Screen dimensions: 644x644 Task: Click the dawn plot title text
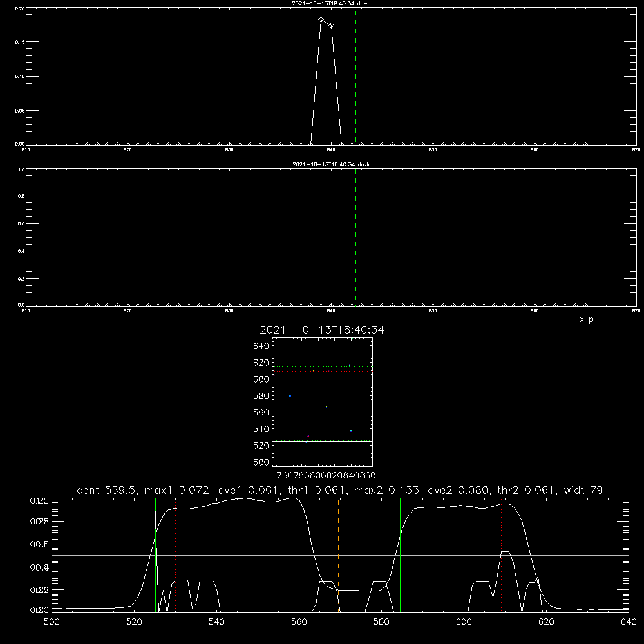pyautogui.click(x=331, y=3)
